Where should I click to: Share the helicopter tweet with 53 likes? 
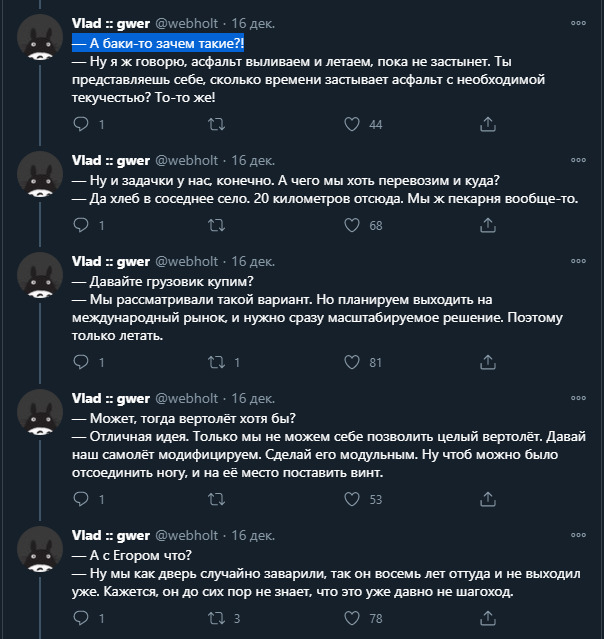(x=488, y=500)
